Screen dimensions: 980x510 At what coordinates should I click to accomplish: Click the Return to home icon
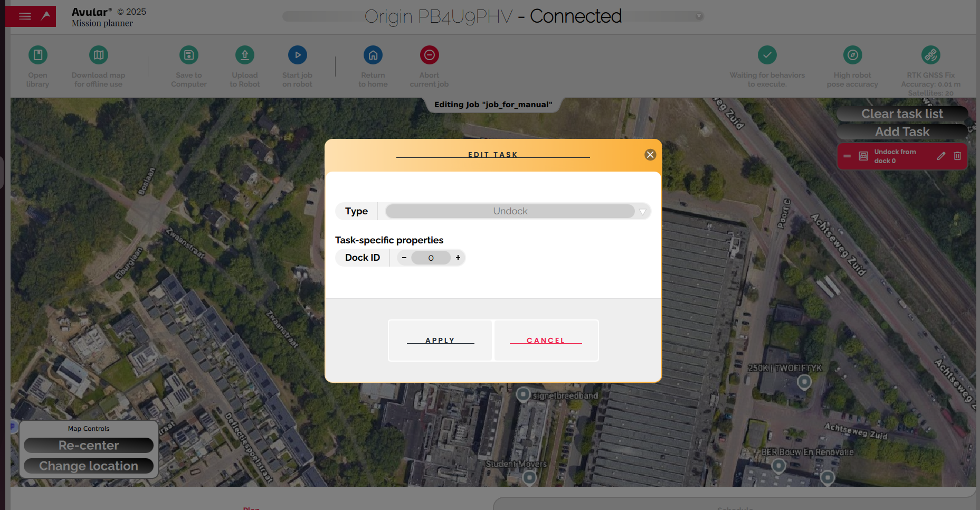[373, 55]
